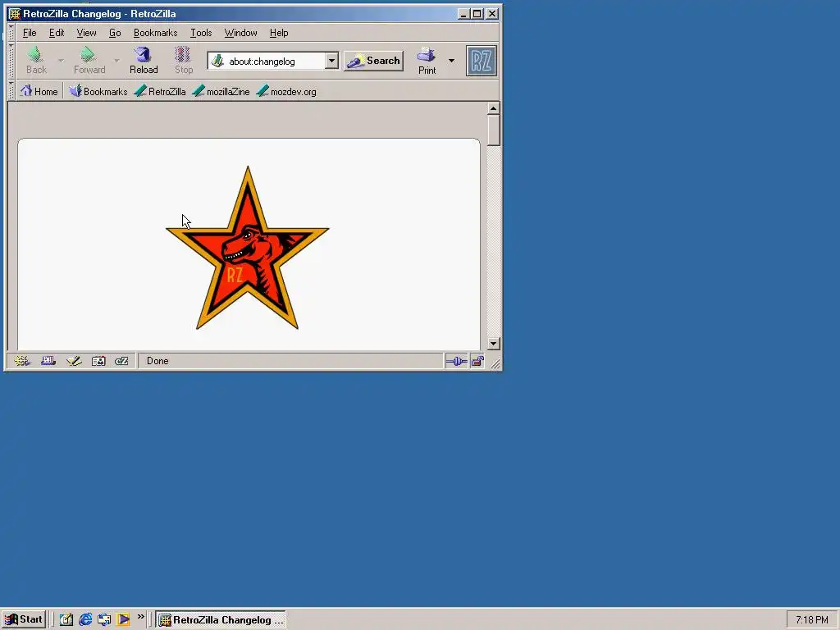Open Mail & Newsgroups from the status bar
The height and width of the screenshot is (630, 840).
tap(48, 361)
